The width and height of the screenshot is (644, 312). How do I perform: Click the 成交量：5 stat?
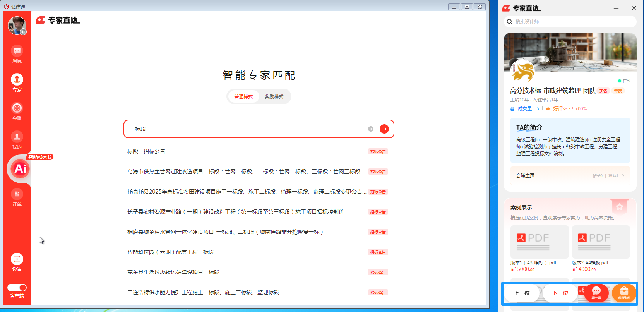tap(525, 109)
